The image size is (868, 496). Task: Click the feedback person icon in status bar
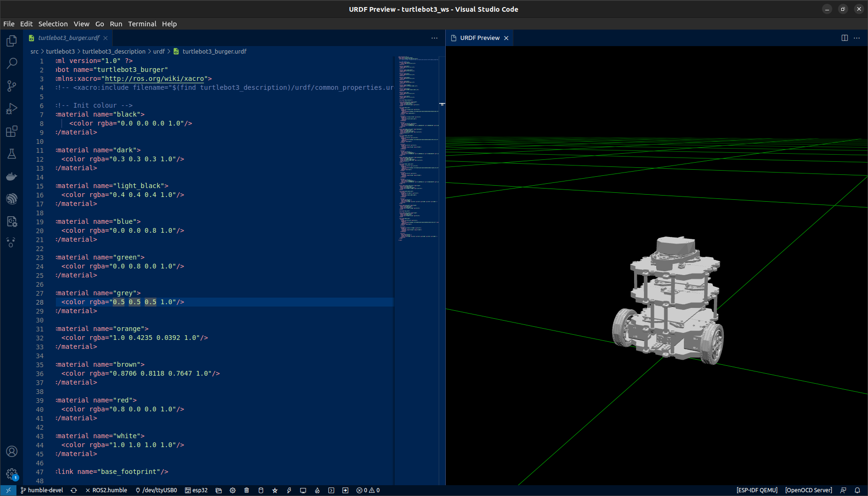click(843, 490)
